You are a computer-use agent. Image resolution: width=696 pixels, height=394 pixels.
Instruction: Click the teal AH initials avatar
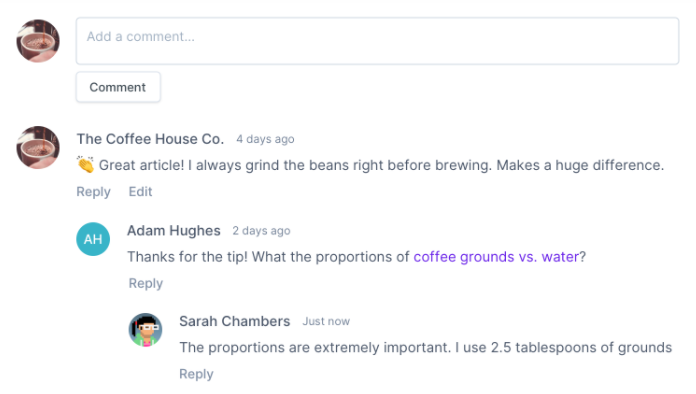(x=93, y=239)
